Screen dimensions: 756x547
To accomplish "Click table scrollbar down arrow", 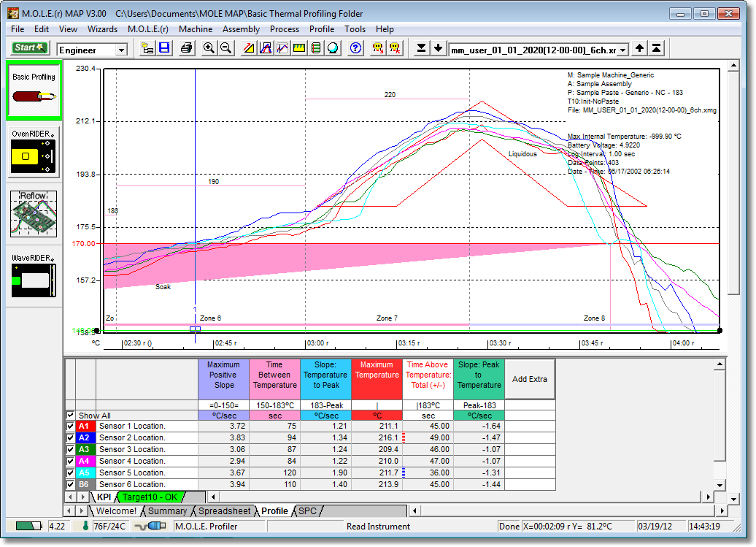I will [720, 485].
